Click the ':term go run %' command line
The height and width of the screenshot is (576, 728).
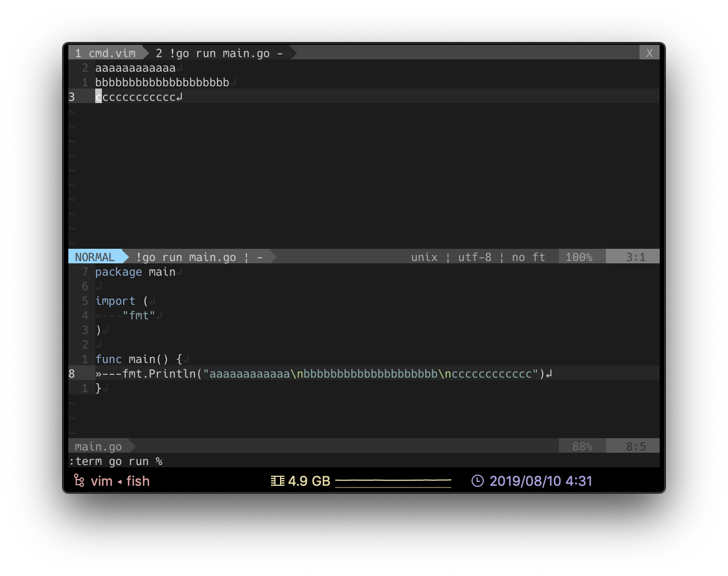(x=115, y=461)
